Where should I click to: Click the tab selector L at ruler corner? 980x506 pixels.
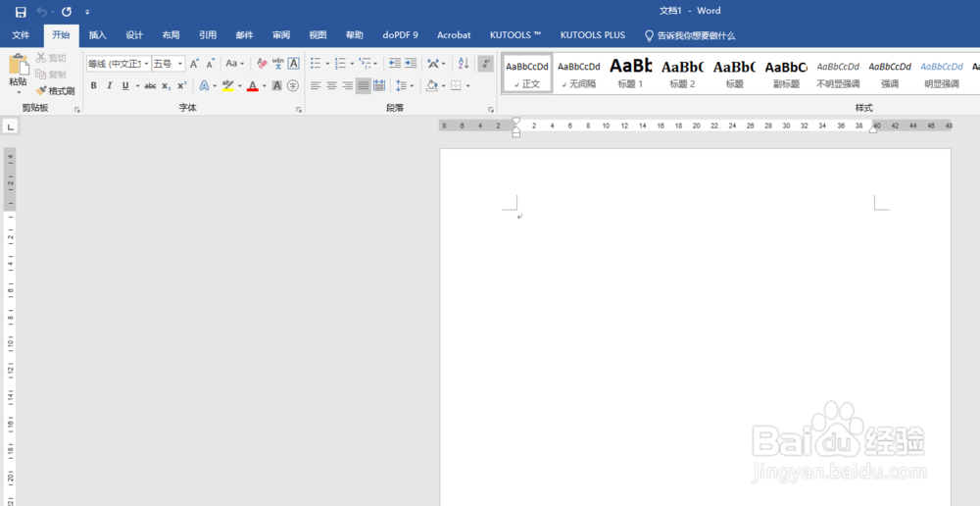point(10,127)
